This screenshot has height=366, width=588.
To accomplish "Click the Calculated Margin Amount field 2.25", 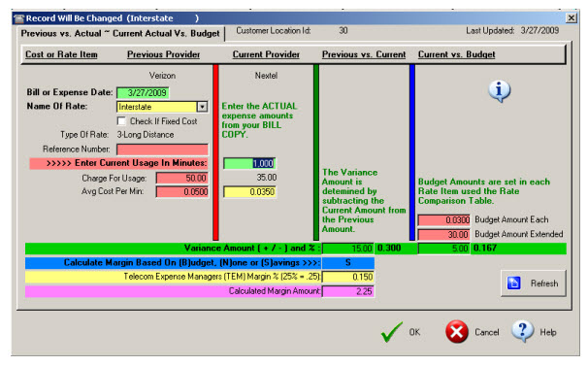I will pos(347,291).
